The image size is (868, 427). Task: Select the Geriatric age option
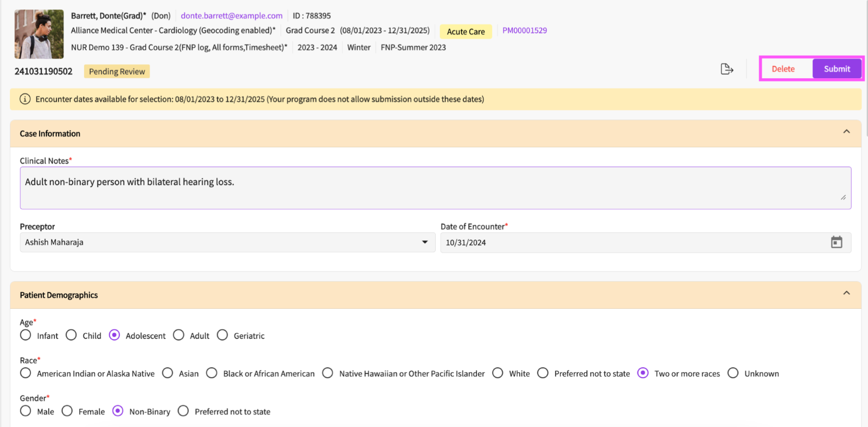[x=222, y=335]
